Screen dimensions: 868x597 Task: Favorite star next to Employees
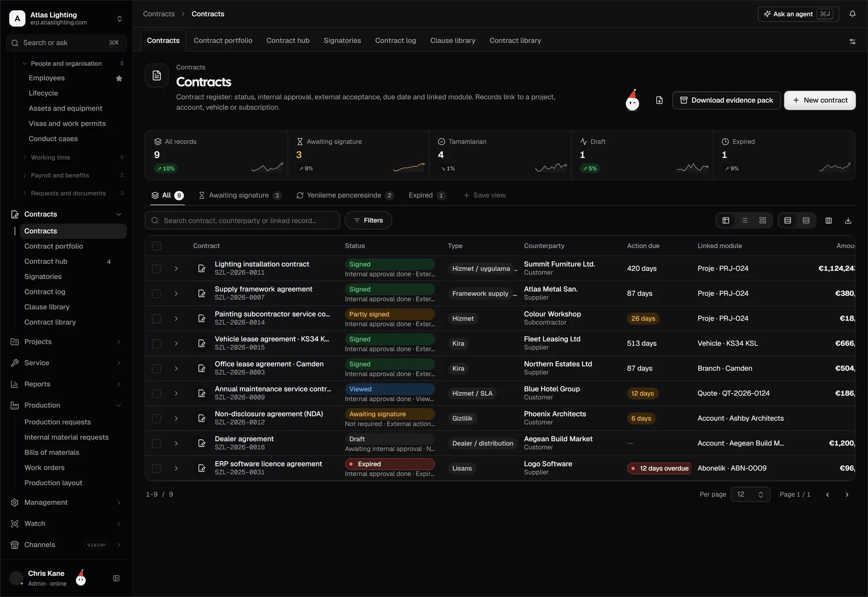click(119, 78)
